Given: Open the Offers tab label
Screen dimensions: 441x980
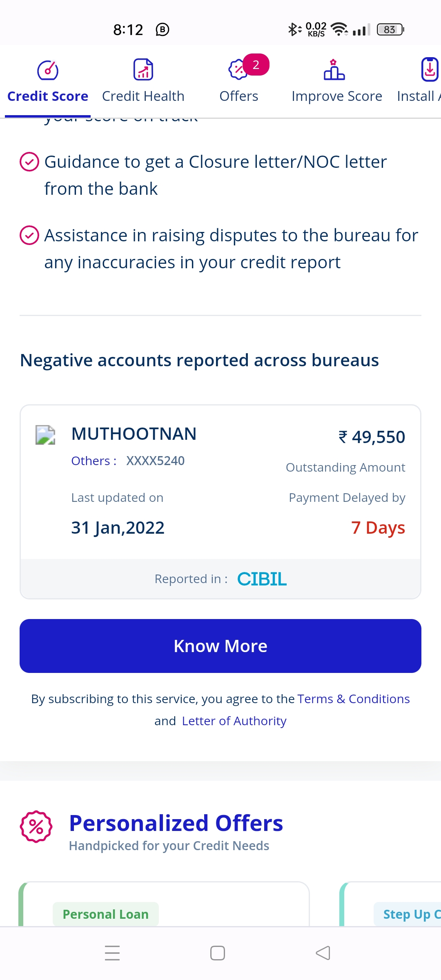Looking at the screenshot, I should (239, 96).
